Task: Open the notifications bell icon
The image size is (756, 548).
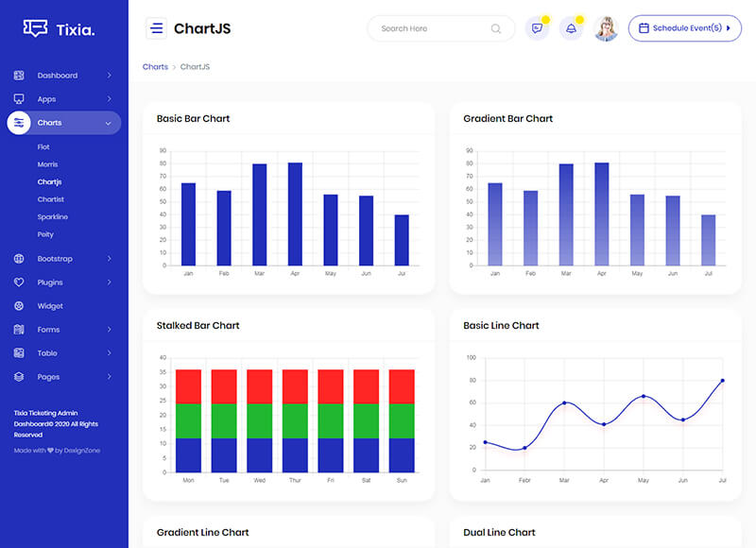Action: pos(571,28)
